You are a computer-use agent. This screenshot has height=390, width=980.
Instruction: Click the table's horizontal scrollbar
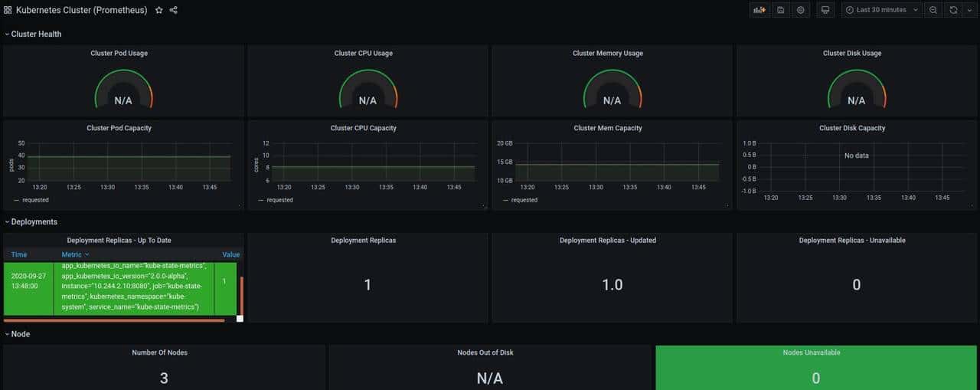[x=115, y=320]
